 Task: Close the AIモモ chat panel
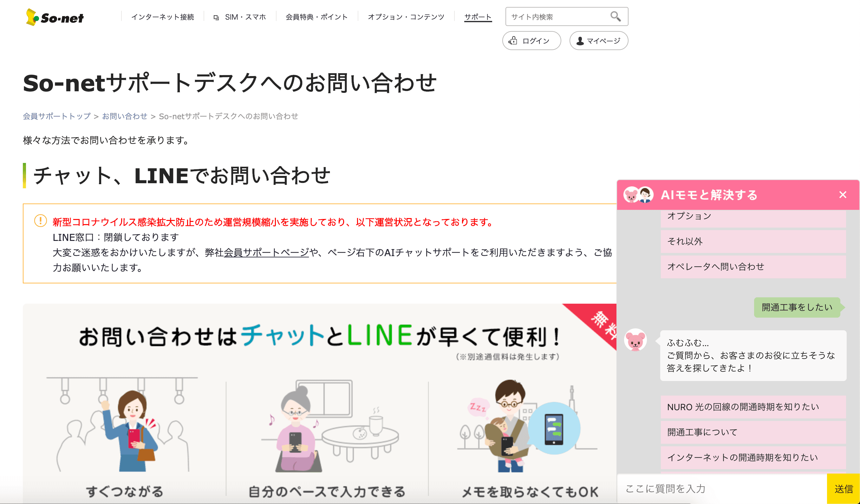click(x=843, y=195)
